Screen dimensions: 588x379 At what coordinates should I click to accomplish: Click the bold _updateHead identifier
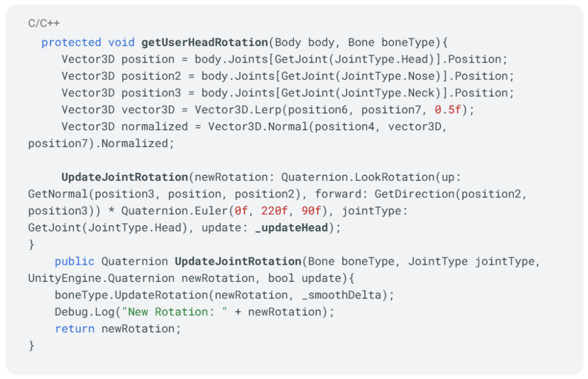(x=291, y=227)
